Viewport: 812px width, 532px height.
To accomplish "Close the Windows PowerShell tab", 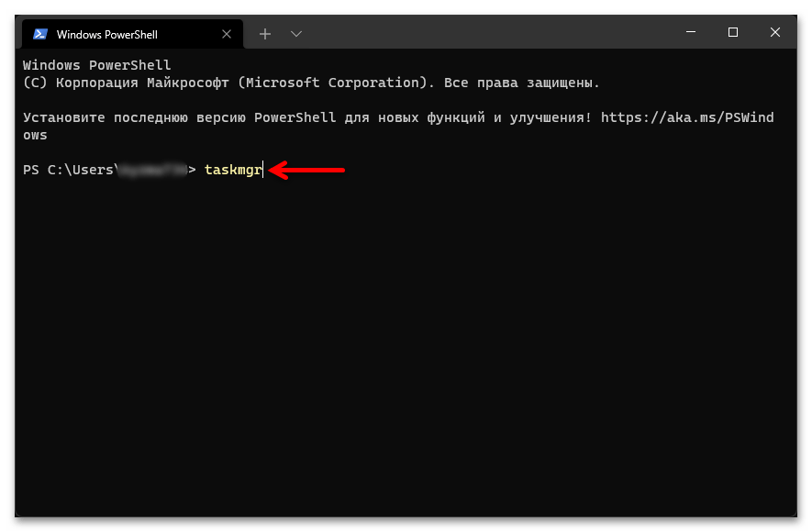I will point(226,34).
